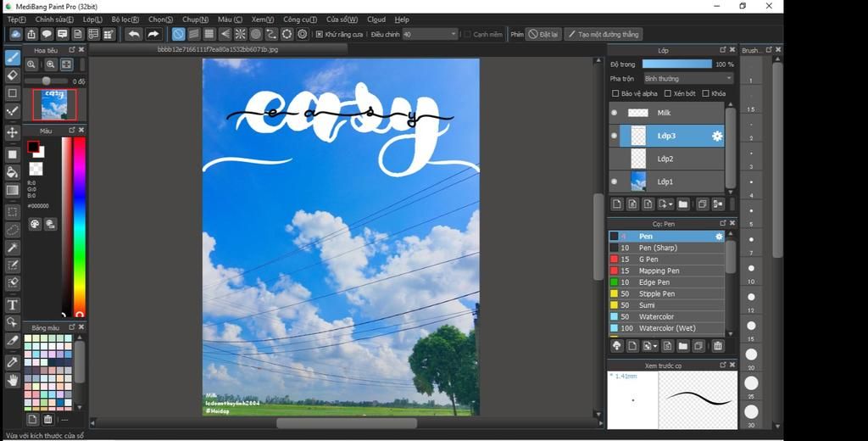This screenshot has height=441, width=868.
Task: Choose the rectangular Select tool
Action: (x=13, y=212)
